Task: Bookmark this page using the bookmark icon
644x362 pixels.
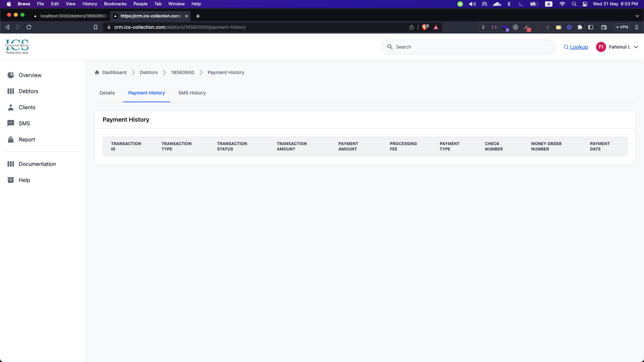Action: [x=96, y=27]
